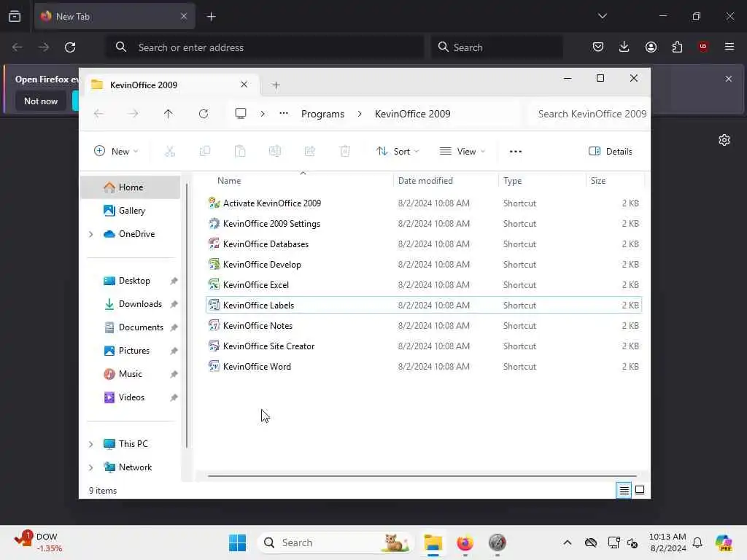Select the KevinOffice Databases icon

coord(214,244)
